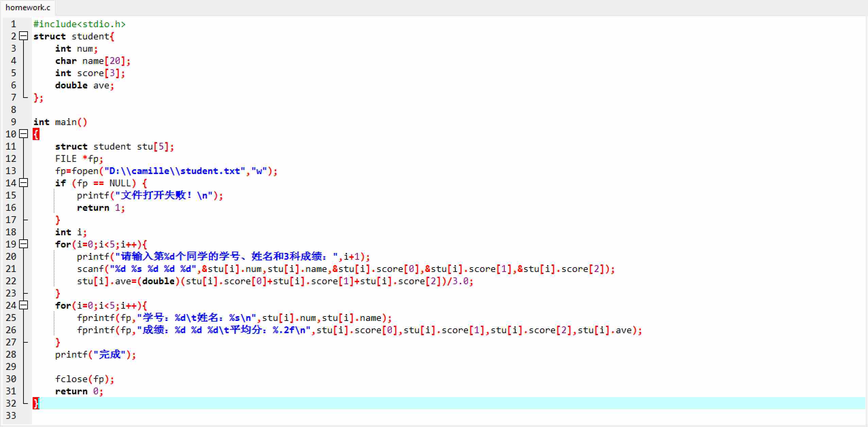Click the highlighted opening brace on line 10

(x=36, y=134)
